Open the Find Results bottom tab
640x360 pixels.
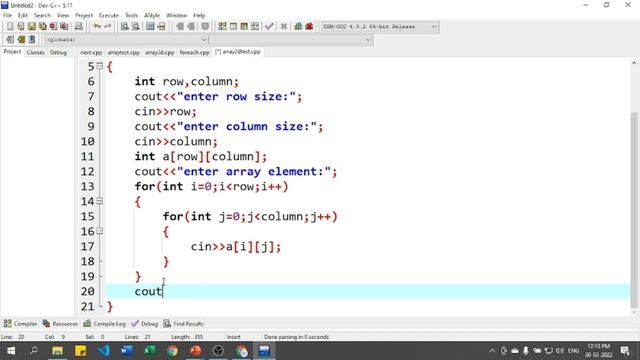184,324
